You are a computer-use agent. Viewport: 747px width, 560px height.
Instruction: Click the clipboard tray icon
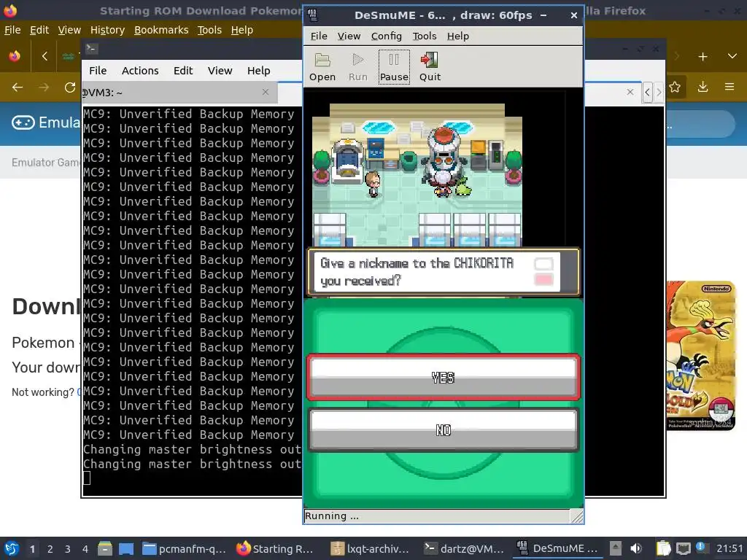point(663,548)
